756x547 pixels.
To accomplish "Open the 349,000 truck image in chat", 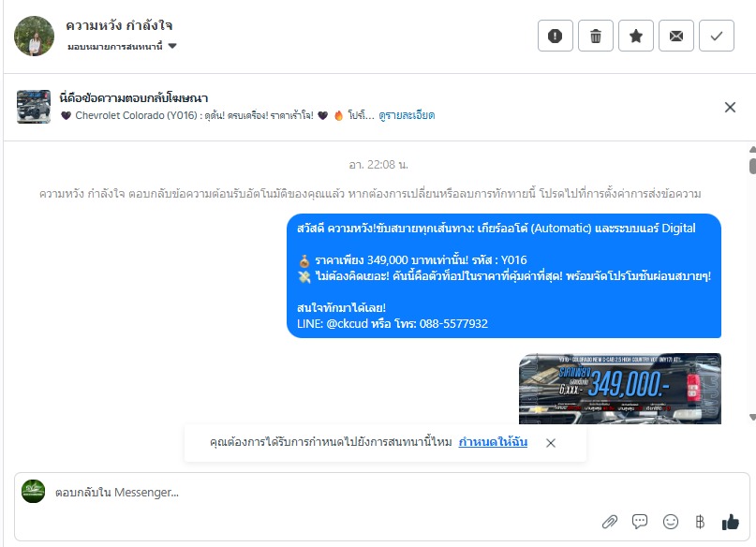I will pyautogui.click(x=620, y=389).
